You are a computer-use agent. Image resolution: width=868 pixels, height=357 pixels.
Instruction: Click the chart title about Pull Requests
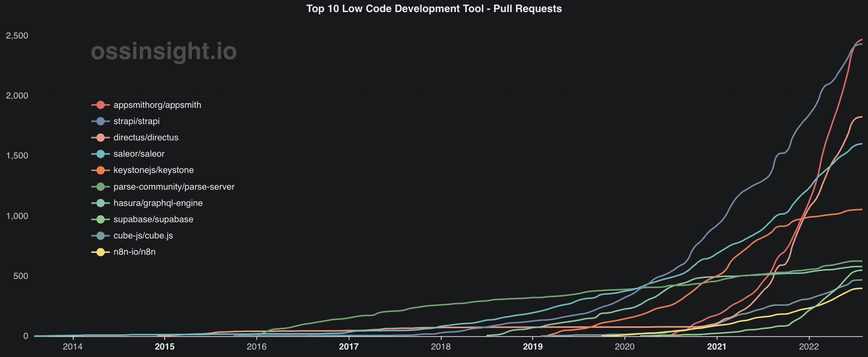(434, 9)
